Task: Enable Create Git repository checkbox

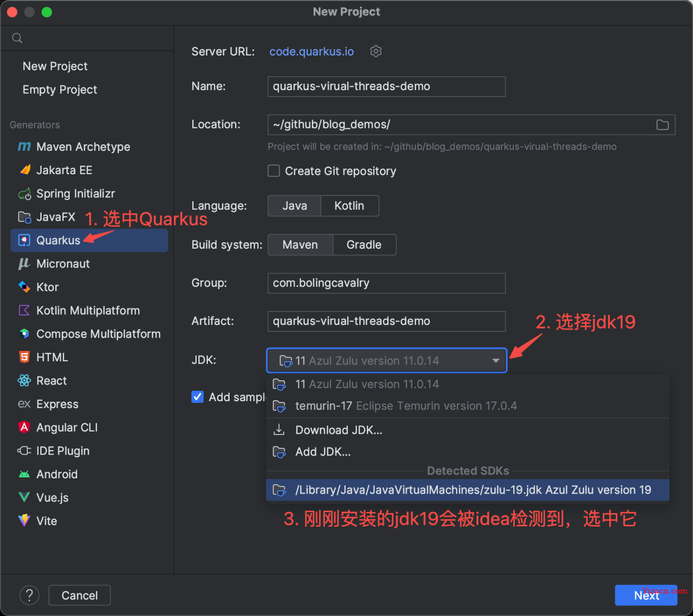Action: pos(274,171)
